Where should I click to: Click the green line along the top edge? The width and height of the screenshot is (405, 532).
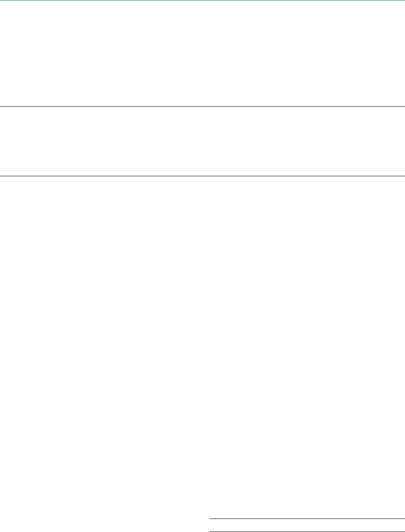tap(202, 0)
